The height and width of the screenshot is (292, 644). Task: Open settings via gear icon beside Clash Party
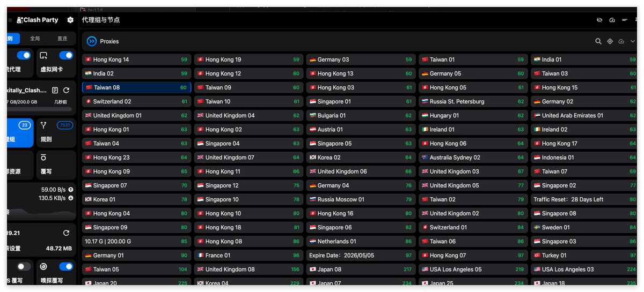tap(70, 20)
